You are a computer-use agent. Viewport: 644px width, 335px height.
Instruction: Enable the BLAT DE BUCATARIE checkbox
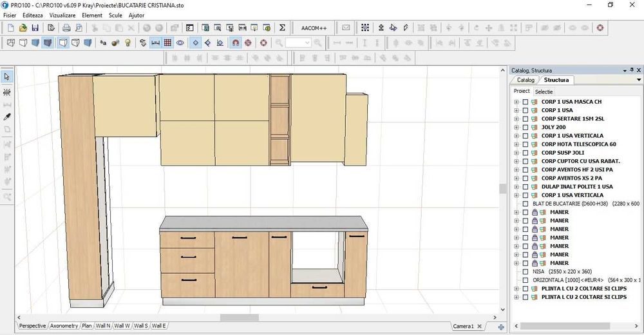click(526, 204)
